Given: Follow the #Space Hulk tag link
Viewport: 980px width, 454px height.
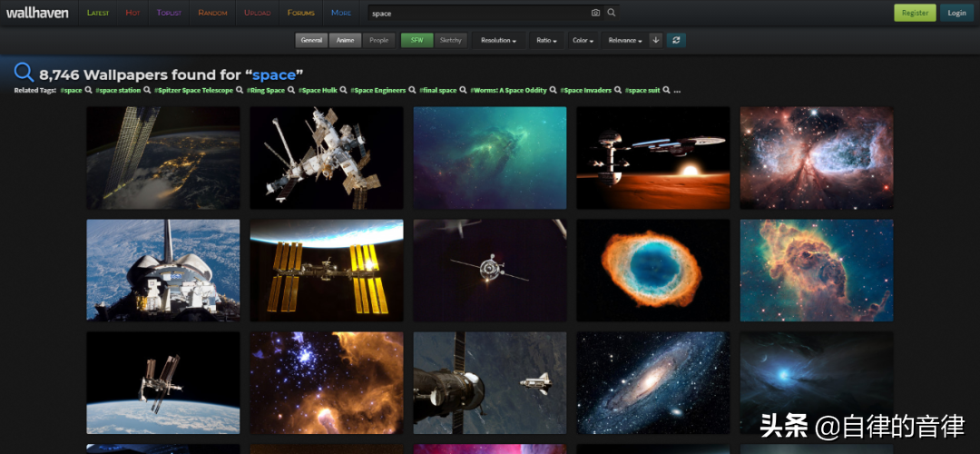Looking at the screenshot, I should click(318, 90).
